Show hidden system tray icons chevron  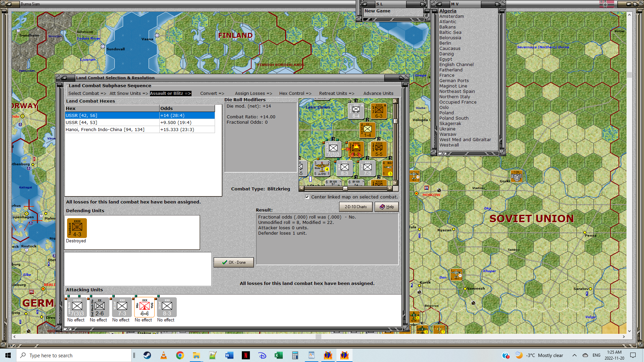pyautogui.click(x=574, y=355)
